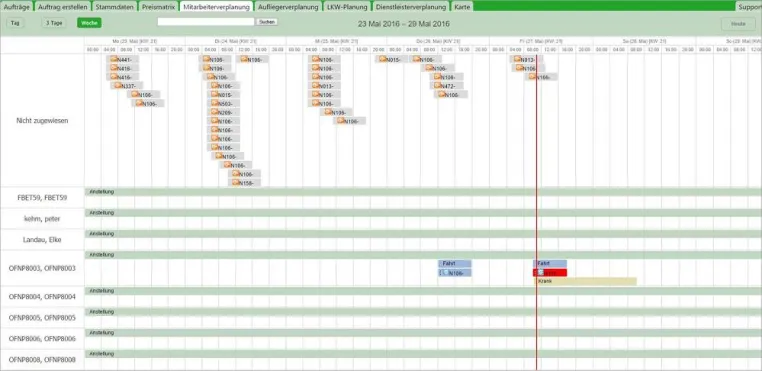Screen dimensions: 762x371
Task: Open the Aufträge tab
Action: coord(17,7)
